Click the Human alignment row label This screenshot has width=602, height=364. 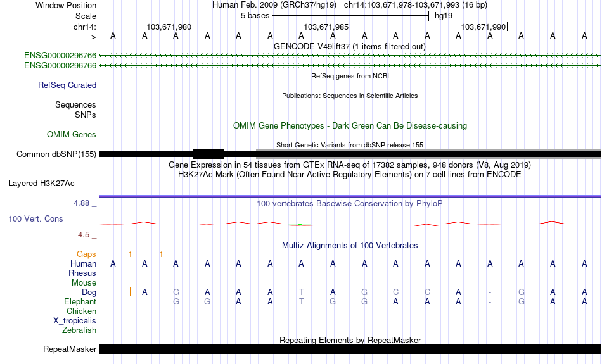[83, 263]
